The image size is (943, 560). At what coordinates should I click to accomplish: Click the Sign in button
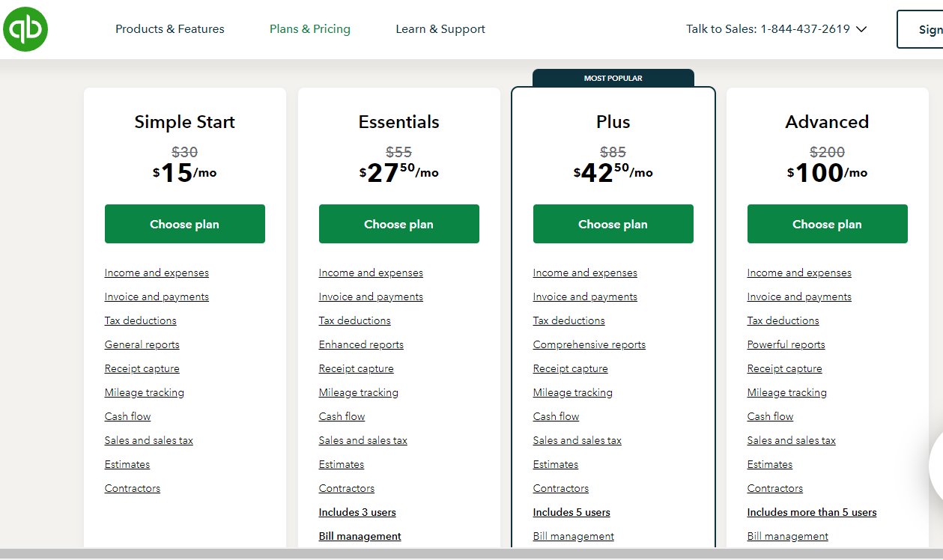(921, 29)
